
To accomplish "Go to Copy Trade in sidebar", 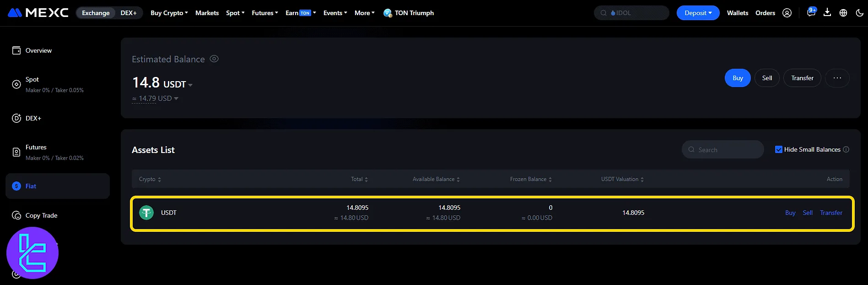I will click(41, 215).
